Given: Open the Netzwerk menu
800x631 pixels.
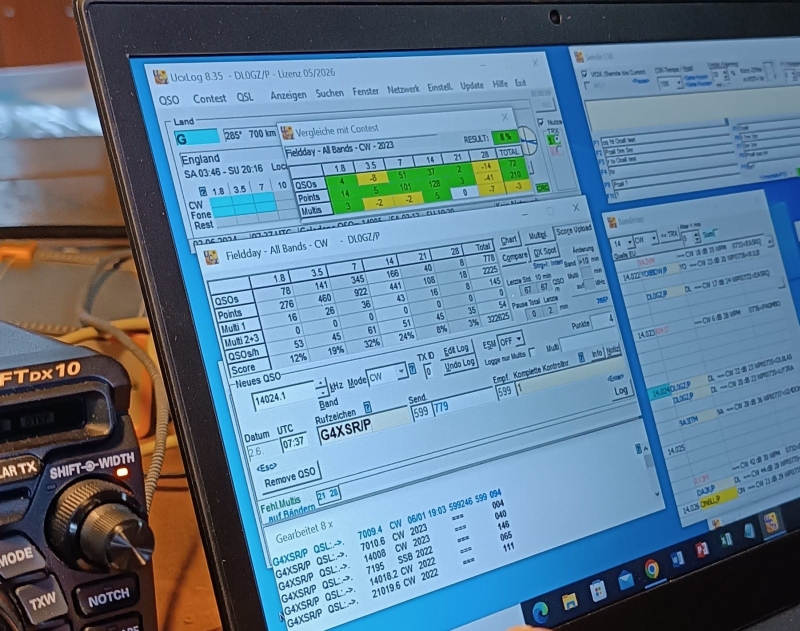Looking at the screenshot, I should [x=403, y=89].
